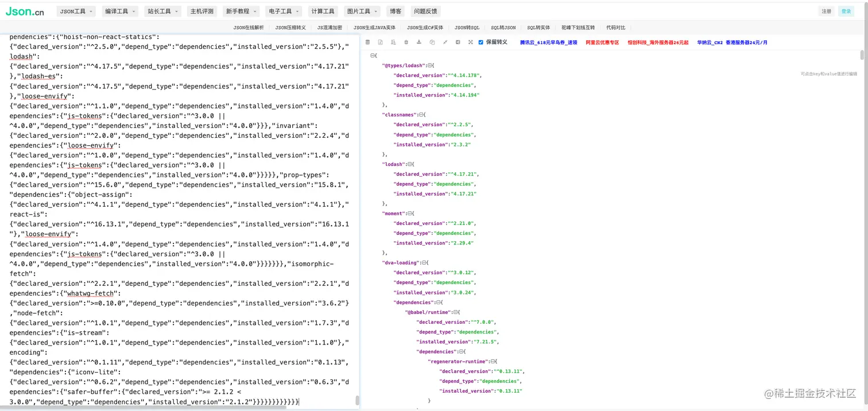Switch to SQL转实体 tab
Screen dimensions: 868x411
(538, 28)
